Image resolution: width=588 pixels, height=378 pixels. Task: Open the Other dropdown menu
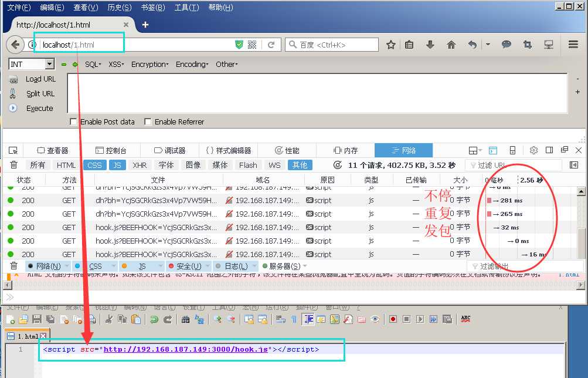tap(226, 64)
